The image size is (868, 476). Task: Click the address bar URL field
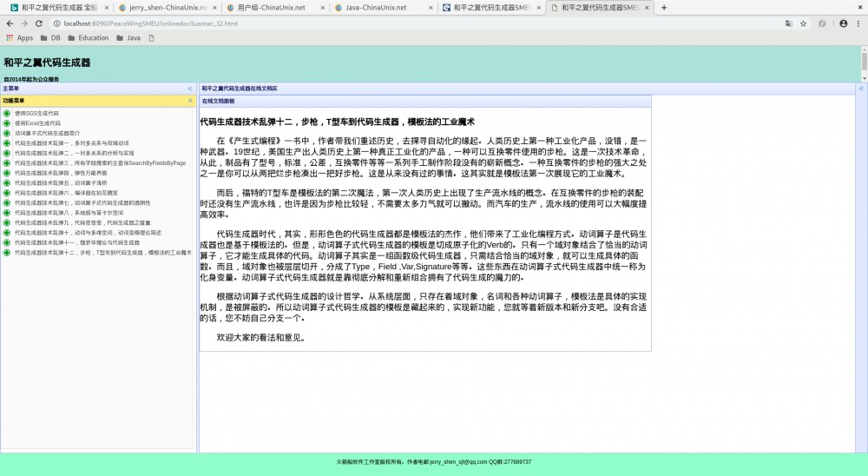(x=415, y=23)
